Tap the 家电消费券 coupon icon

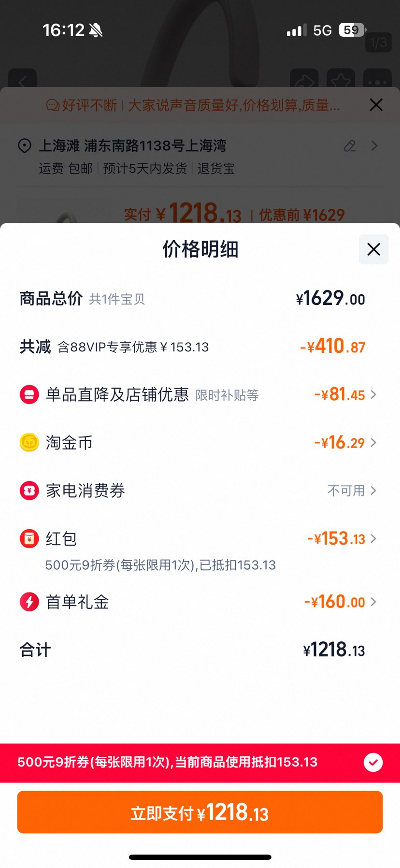29,491
